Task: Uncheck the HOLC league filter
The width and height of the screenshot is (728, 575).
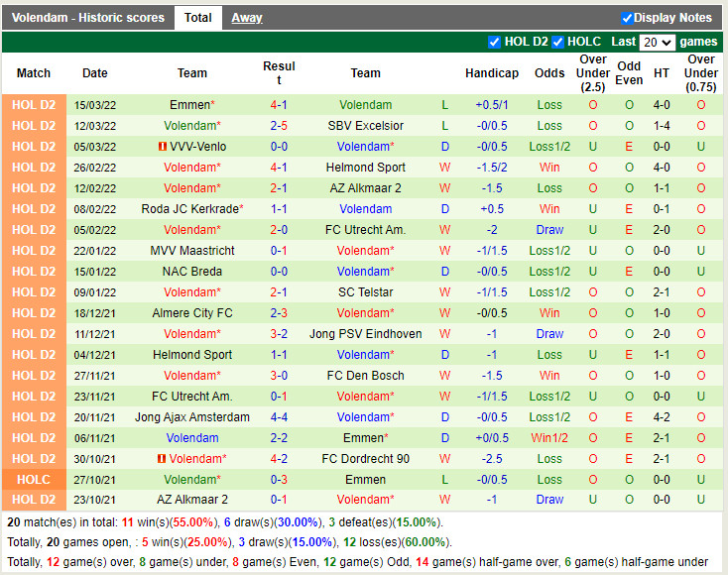Action: click(x=557, y=42)
